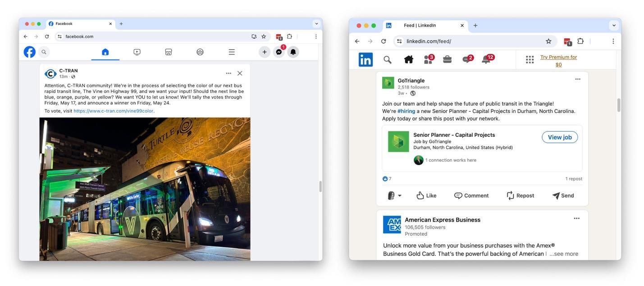The image size is (644, 286).
Task: Expand the react-as identity dropdown
Action: (394, 195)
